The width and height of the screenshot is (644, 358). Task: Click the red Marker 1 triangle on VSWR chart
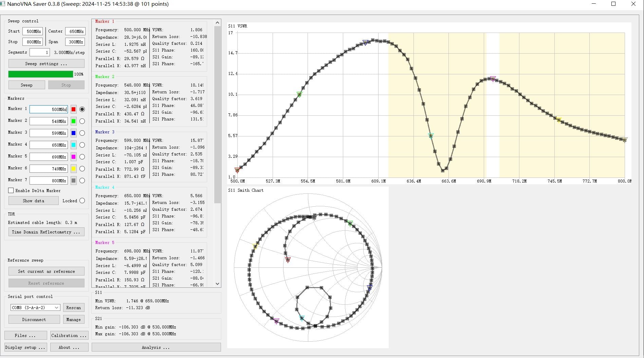coord(237,170)
